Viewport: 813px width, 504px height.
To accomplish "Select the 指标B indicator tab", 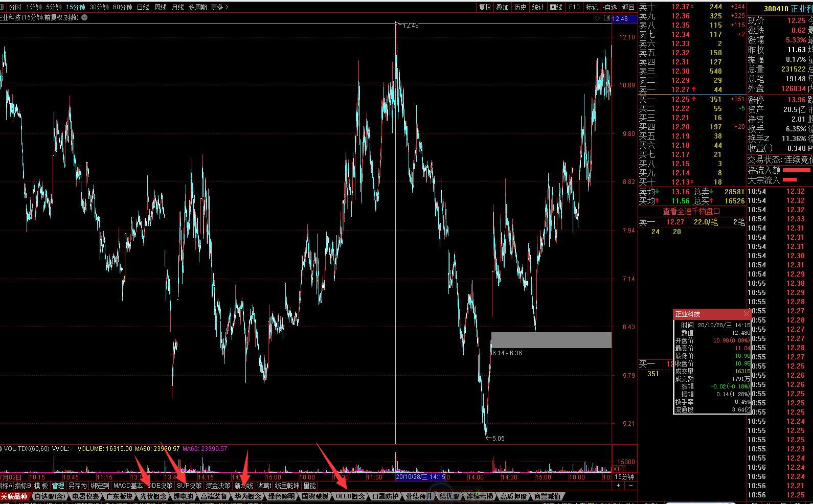I will point(23,486).
